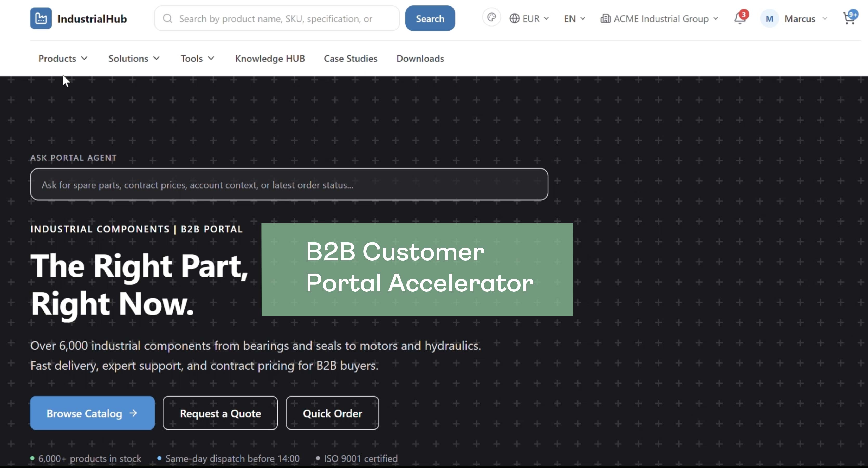Open notifications bell with 3 badge
This screenshot has width=868, height=468.
tap(741, 18)
